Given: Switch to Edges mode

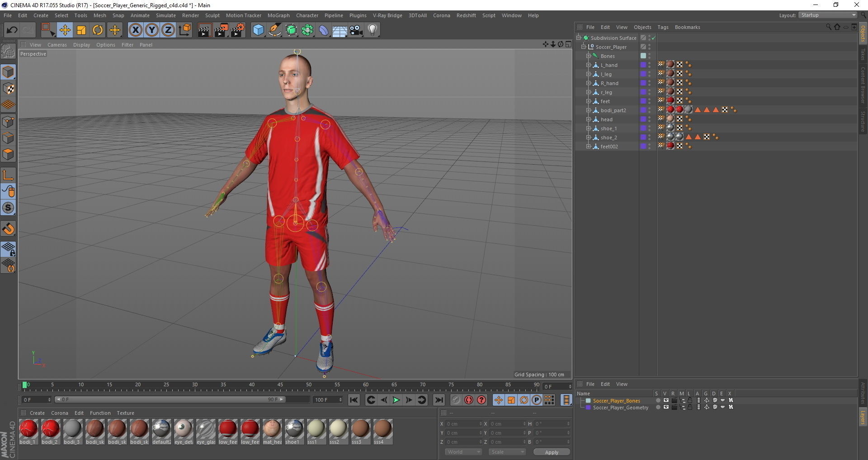Looking at the screenshot, I should [8, 138].
